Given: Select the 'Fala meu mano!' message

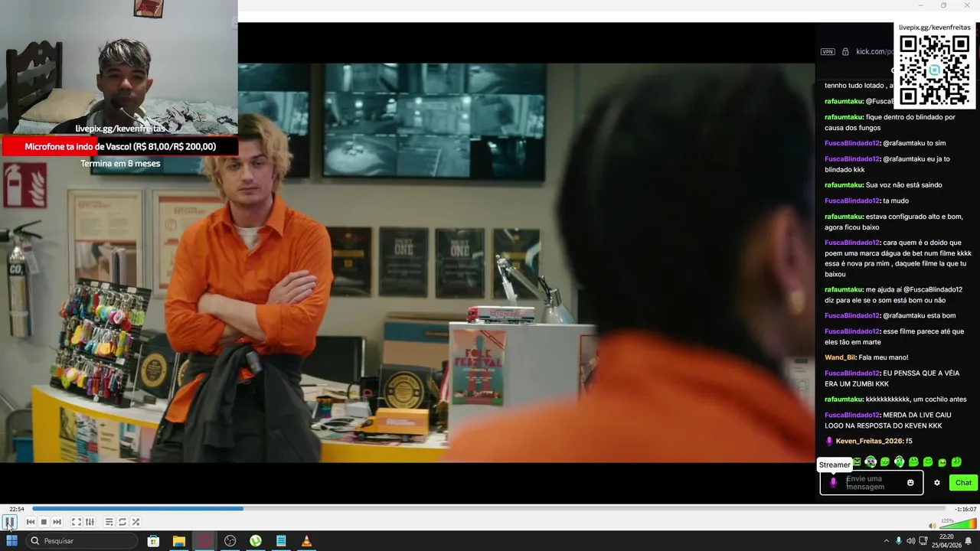Looking at the screenshot, I should click(x=884, y=357).
